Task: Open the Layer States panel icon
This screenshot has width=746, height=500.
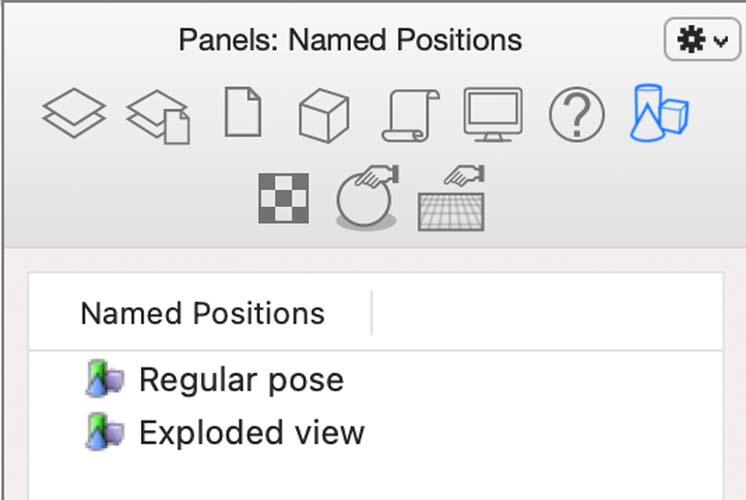Action: [x=158, y=117]
